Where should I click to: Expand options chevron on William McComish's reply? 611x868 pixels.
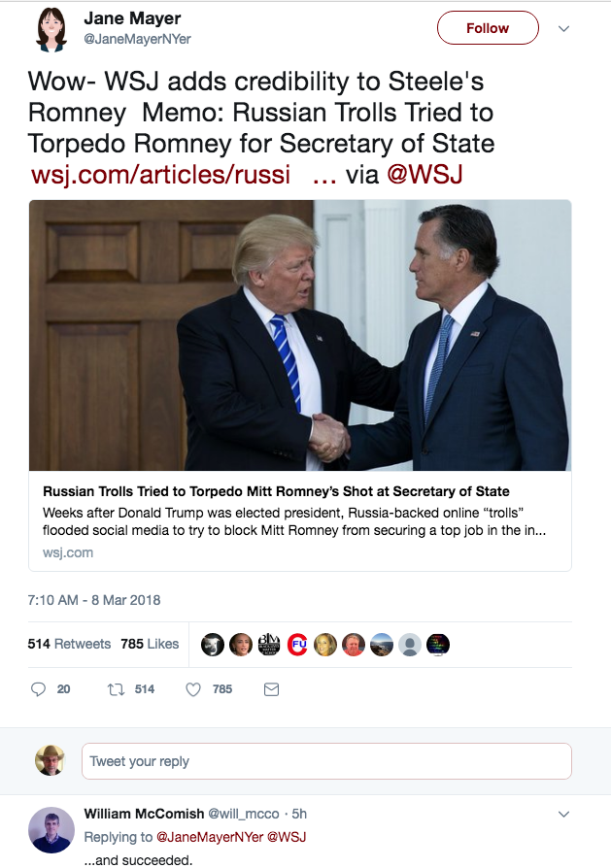click(x=564, y=814)
